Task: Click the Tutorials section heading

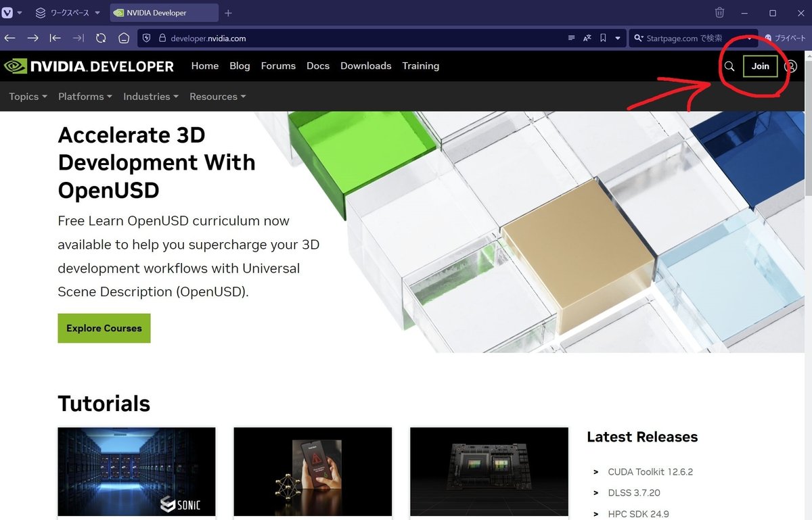Action: [104, 404]
